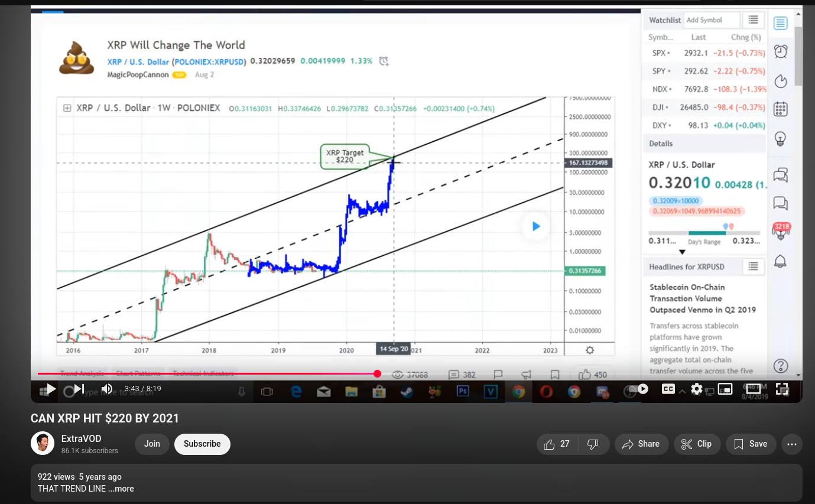Select the DXY row in the watchlist
Screen dimensions: 815x504
[x=704, y=125]
